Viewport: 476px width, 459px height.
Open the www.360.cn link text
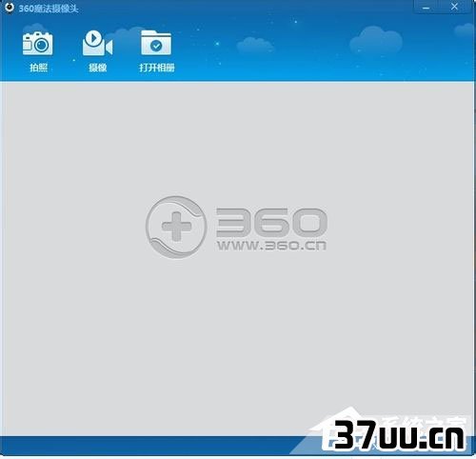pyautogui.click(x=271, y=245)
